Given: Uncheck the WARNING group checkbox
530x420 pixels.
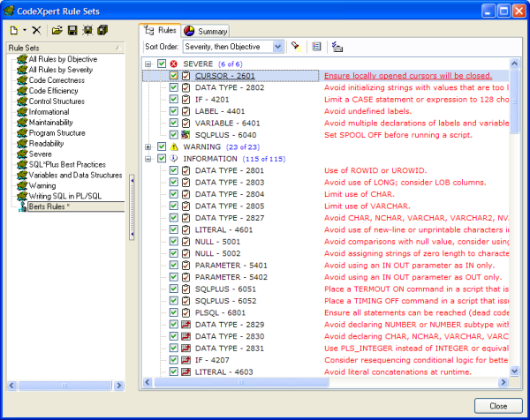Looking at the screenshot, I should (162, 146).
